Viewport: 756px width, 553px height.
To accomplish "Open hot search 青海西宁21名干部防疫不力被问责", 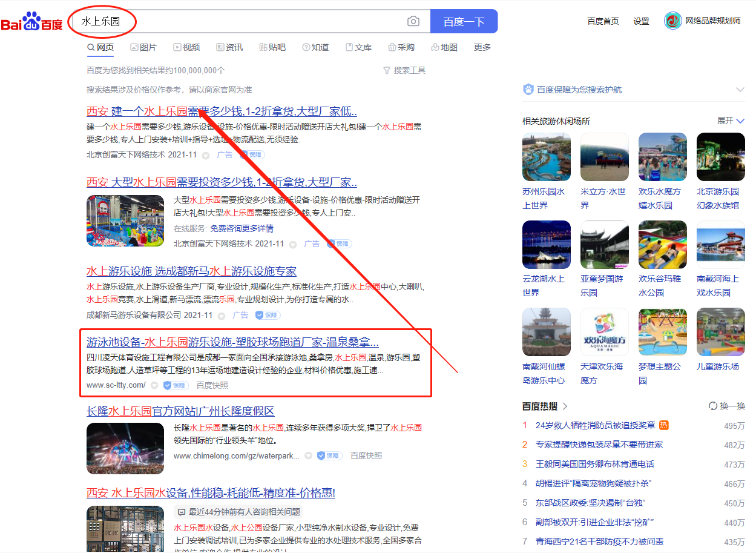I will point(600,541).
